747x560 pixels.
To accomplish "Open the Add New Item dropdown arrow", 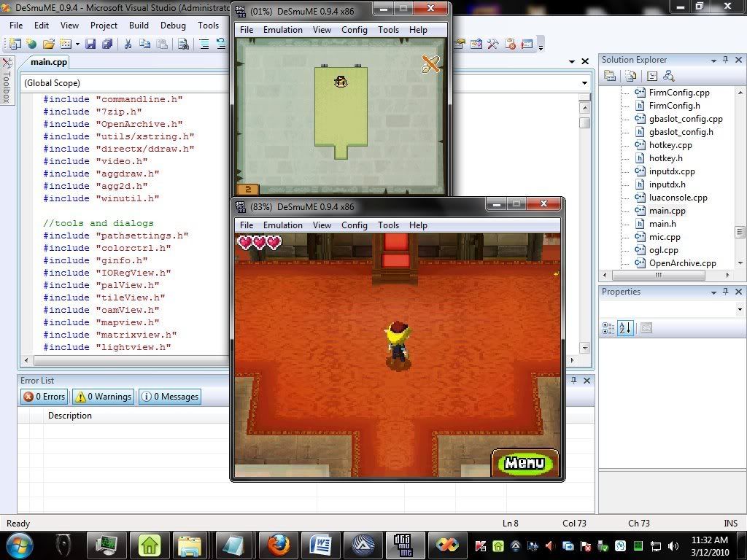I will tap(77, 44).
